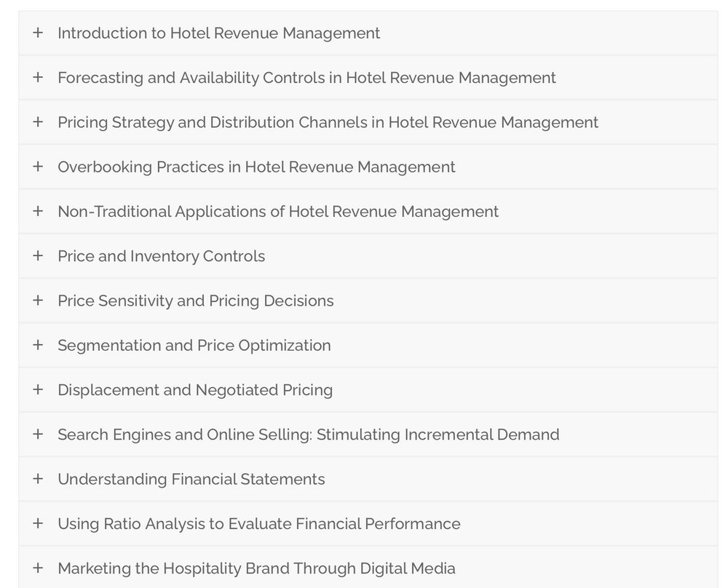Click the plus icon beside Segmentation and Price Optimization
Screen dimensions: 728x588
(38, 345)
